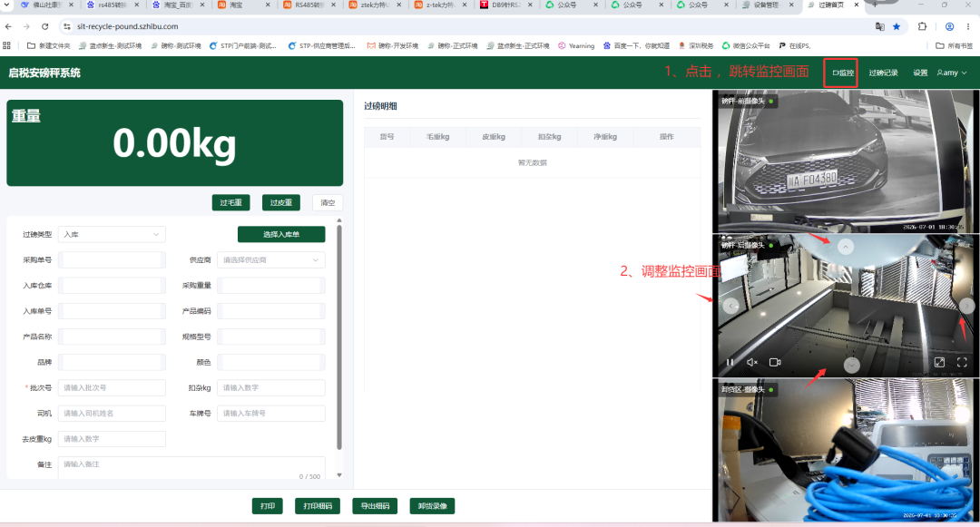Image resolution: width=980 pixels, height=527 pixels.
Task: Open the 监控 monitoring page
Action: tap(843, 73)
